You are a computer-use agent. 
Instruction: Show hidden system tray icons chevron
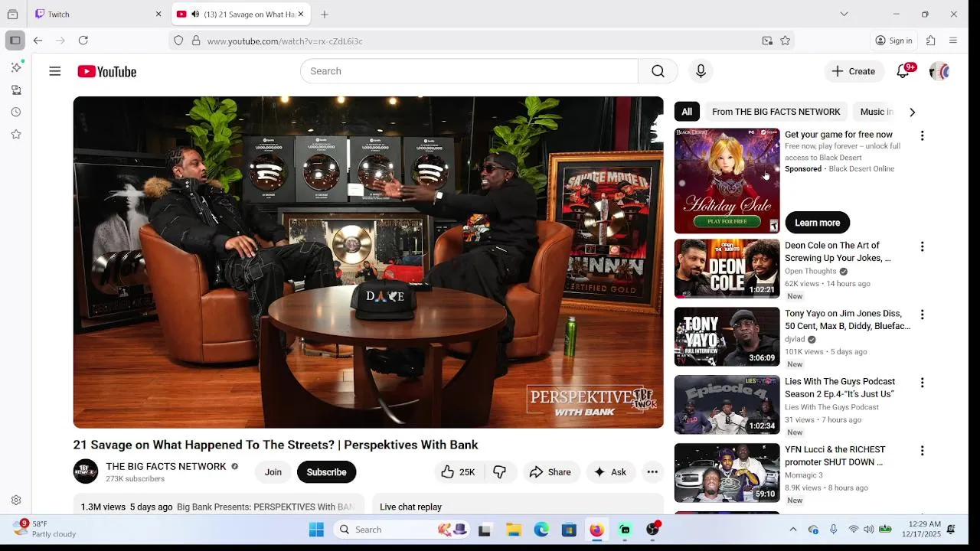click(793, 530)
